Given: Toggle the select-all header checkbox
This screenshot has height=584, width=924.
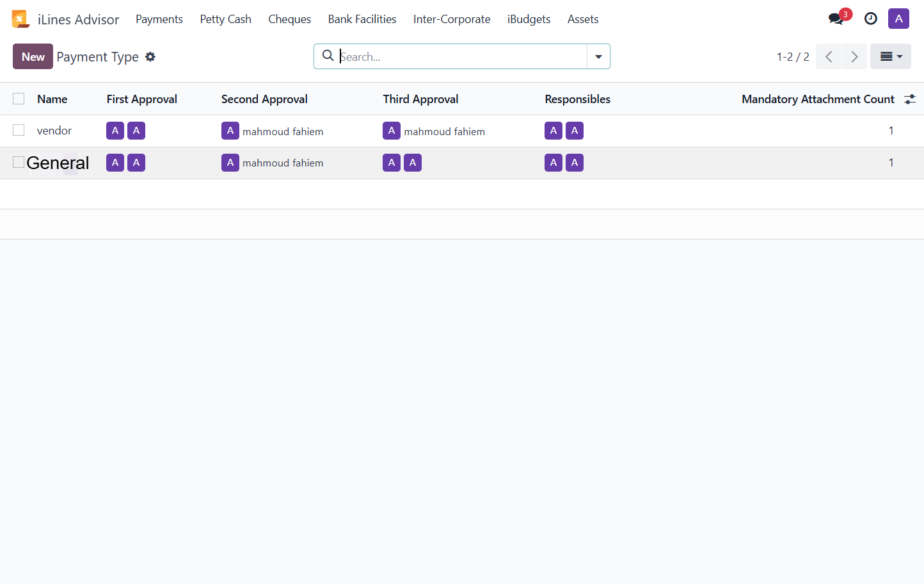Looking at the screenshot, I should (19, 99).
